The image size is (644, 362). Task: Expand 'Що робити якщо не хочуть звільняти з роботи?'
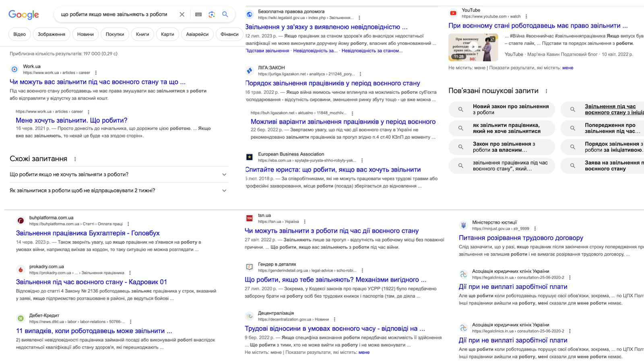point(118,175)
